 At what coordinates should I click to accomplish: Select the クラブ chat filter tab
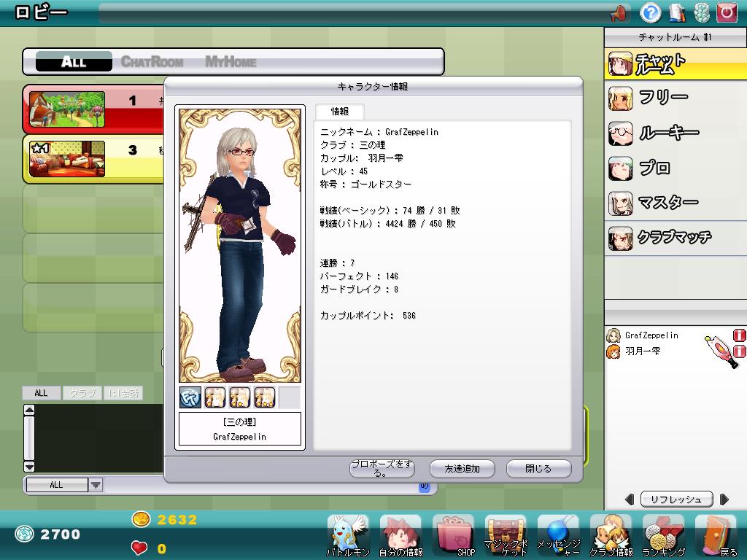(82, 393)
